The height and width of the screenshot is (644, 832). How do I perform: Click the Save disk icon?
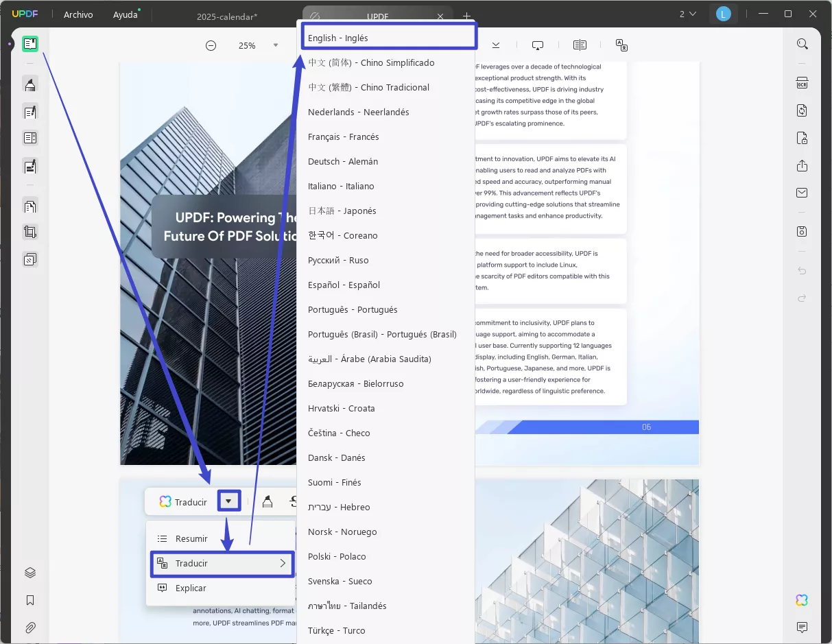point(802,231)
